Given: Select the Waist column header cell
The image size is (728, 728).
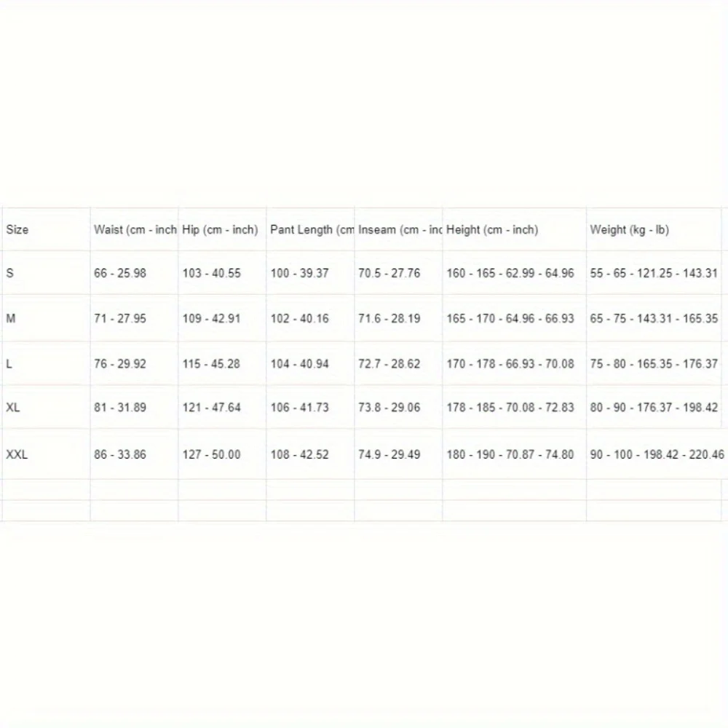Looking at the screenshot, I should click(134, 229).
